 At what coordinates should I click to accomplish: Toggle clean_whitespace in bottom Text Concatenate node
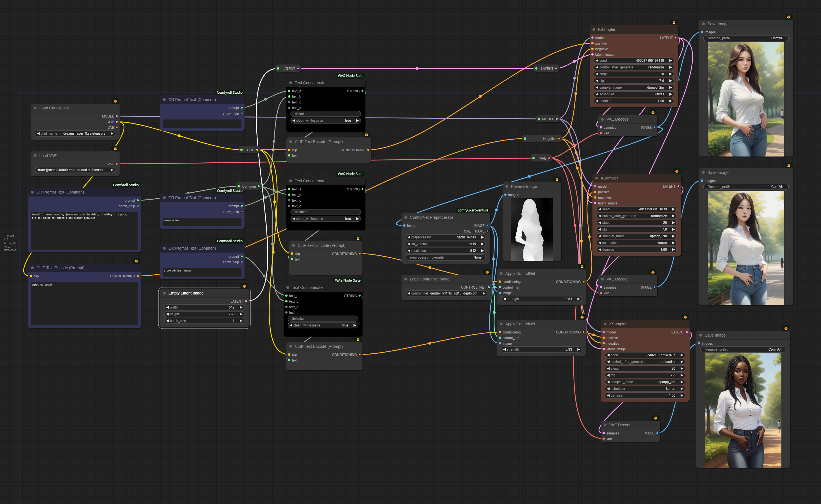click(323, 325)
